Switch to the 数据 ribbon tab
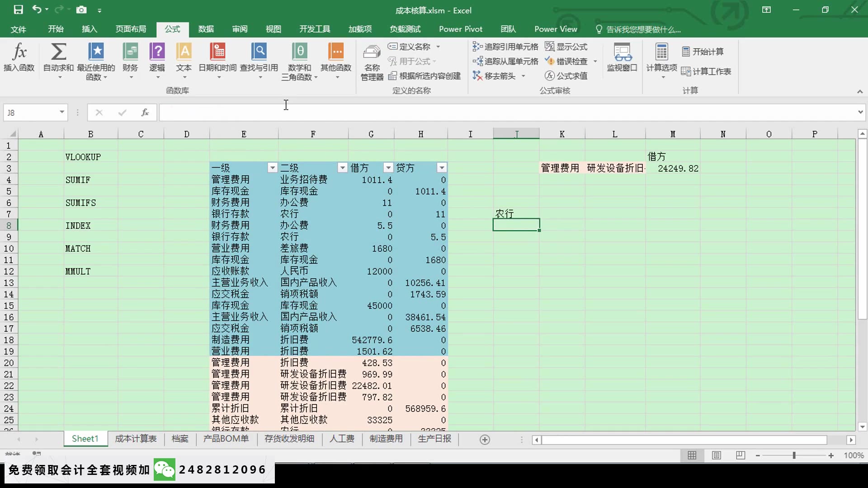The image size is (868, 488). click(x=206, y=28)
